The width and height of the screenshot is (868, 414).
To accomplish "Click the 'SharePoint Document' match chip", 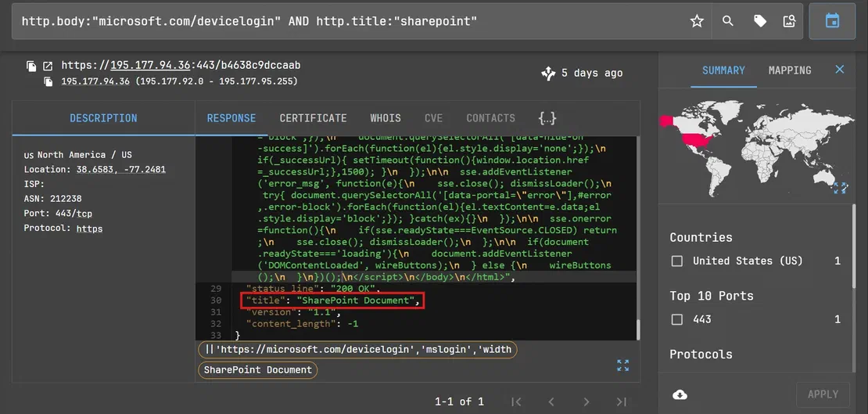I will tap(258, 369).
